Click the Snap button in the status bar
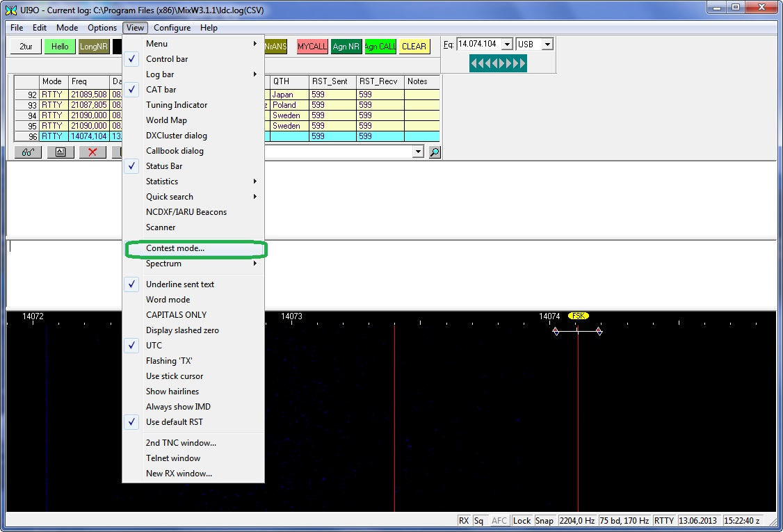 [544, 521]
